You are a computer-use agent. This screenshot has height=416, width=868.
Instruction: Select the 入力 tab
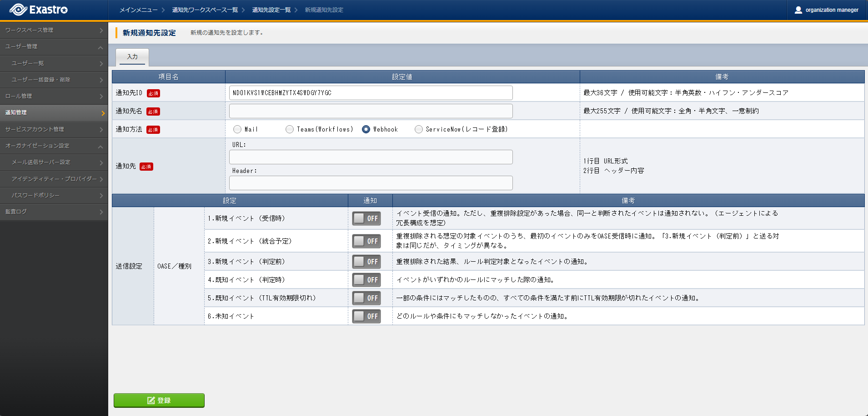pyautogui.click(x=132, y=57)
